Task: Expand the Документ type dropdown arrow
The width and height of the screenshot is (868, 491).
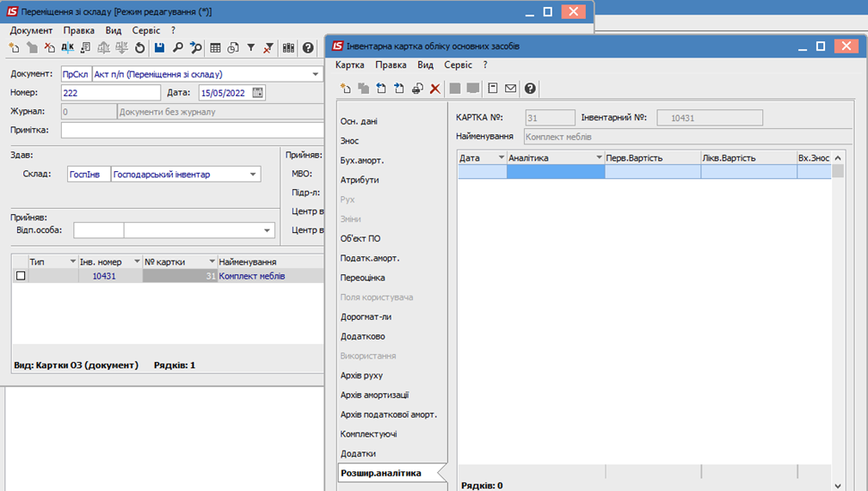Action: pyautogui.click(x=315, y=74)
